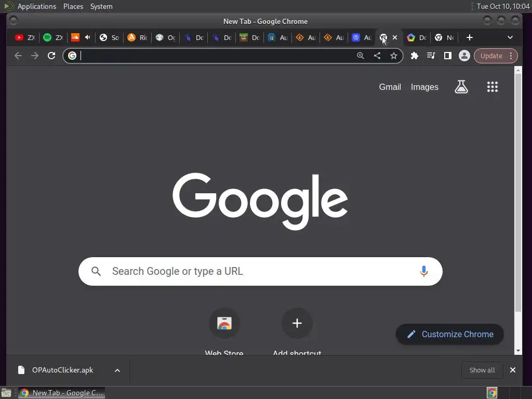Toggle the Chrome side panel

point(447,56)
